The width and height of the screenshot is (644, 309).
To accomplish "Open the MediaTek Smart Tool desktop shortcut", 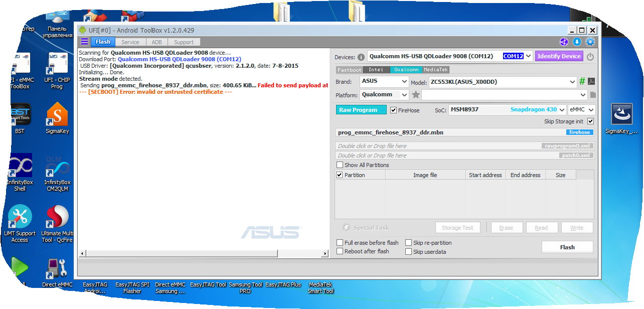I will tap(321, 287).
